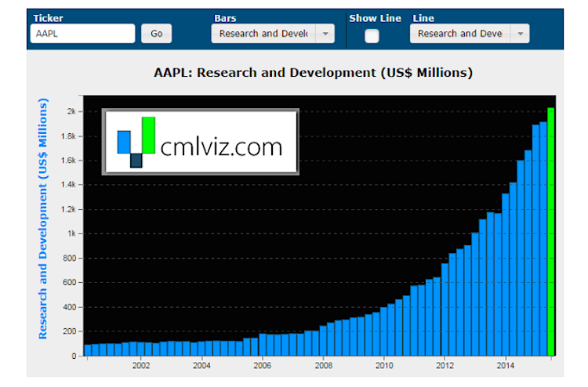588x387 pixels.
Task: Open the Bars dropdown arrow
Action: tap(325, 34)
